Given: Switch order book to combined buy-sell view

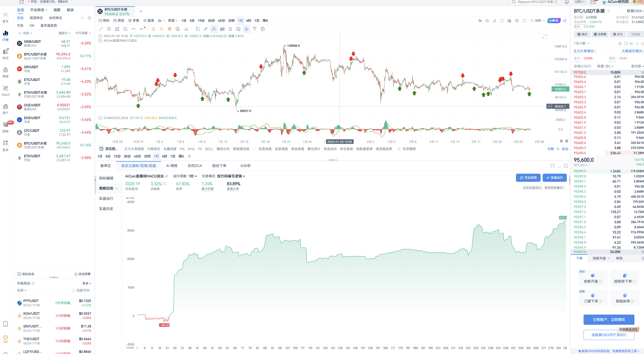Looking at the screenshot, I should coord(631,44).
